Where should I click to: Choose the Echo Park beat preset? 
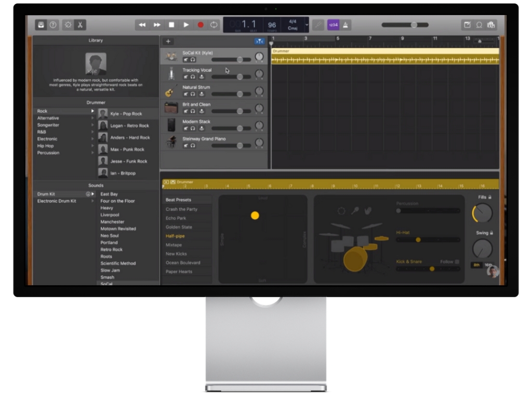coord(176,218)
